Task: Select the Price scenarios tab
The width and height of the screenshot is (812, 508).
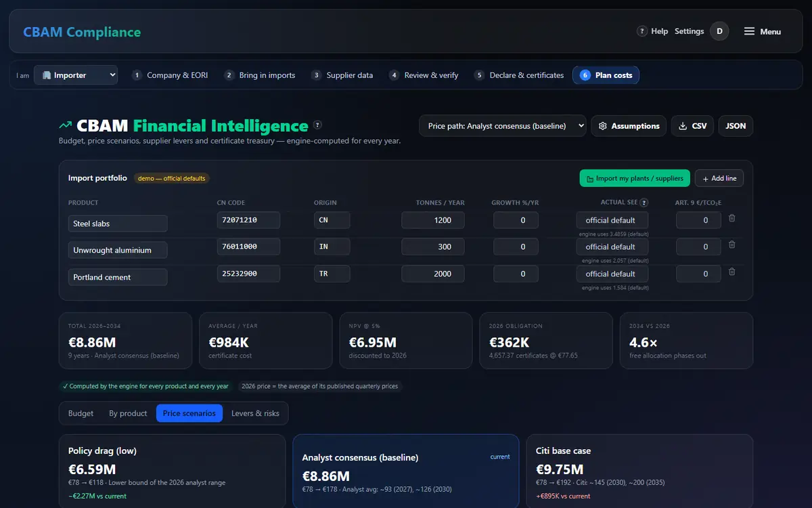Action: pyautogui.click(x=189, y=413)
